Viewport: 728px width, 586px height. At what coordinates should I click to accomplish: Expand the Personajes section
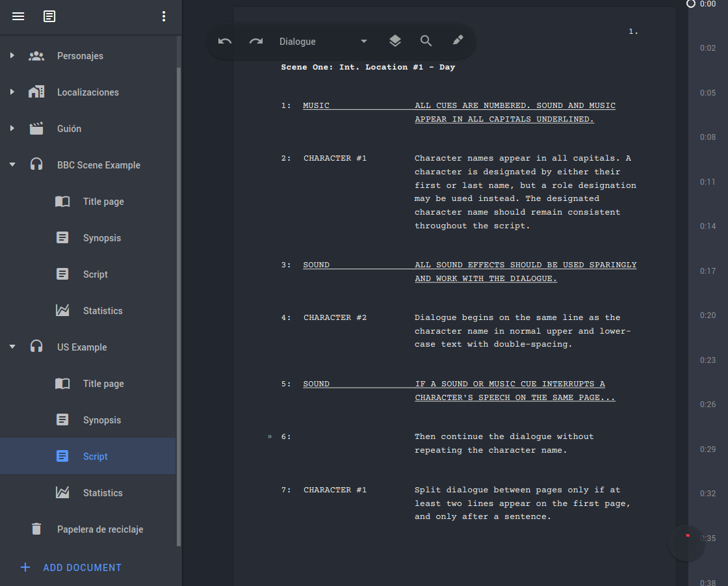tap(12, 55)
